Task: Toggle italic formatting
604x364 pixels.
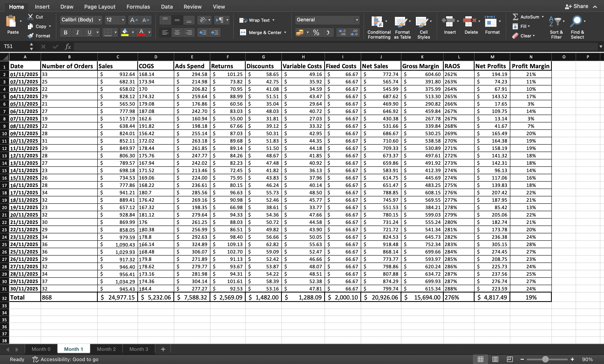Action: 77,32
